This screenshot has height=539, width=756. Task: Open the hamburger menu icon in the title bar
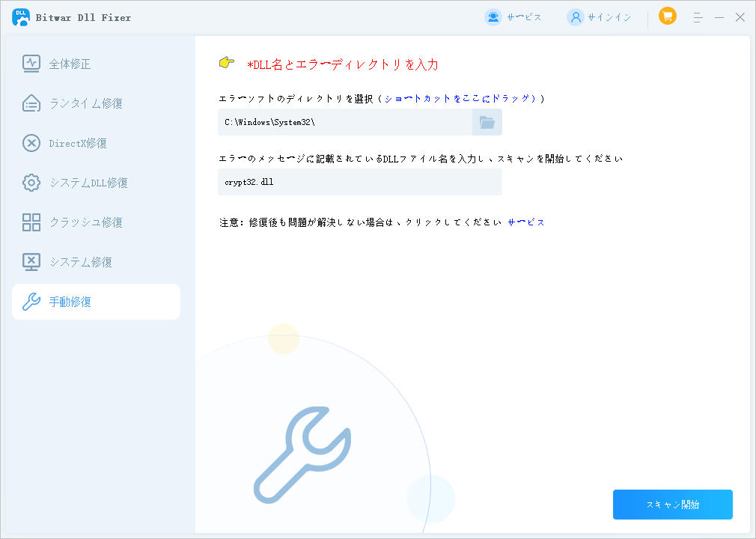[698, 17]
